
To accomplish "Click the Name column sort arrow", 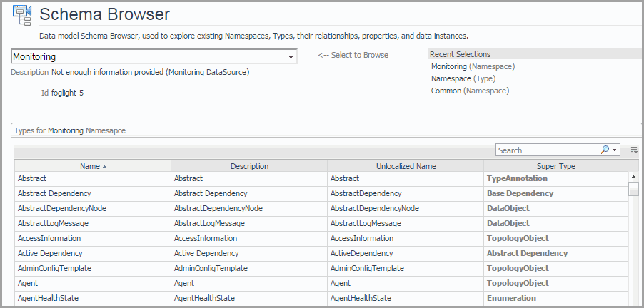I will pos(105,167).
